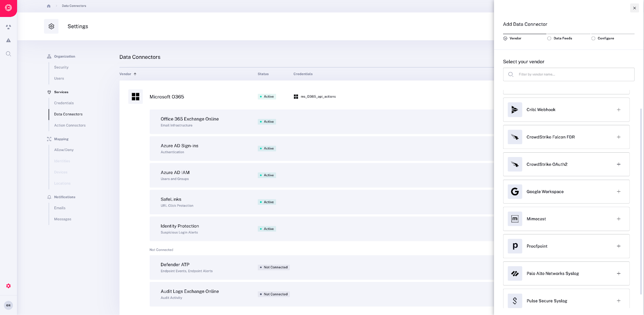Open the SafeLinks feed
Viewport: 644px width, 315px height.
pos(322,202)
